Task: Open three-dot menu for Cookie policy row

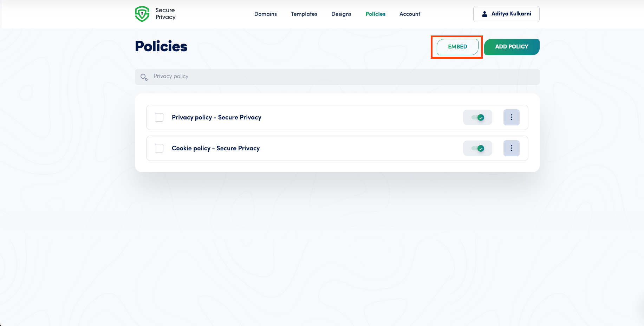Action: pos(511,148)
